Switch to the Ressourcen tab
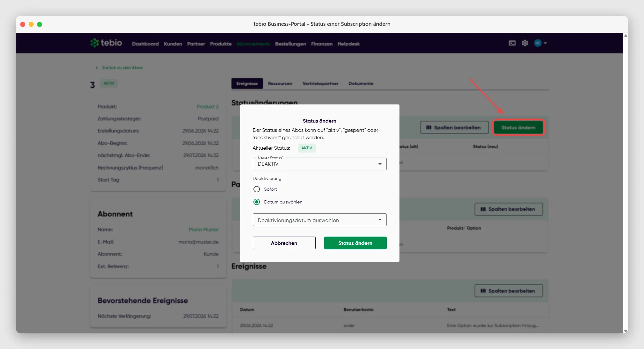644x349 pixels. click(x=280, y=83)
